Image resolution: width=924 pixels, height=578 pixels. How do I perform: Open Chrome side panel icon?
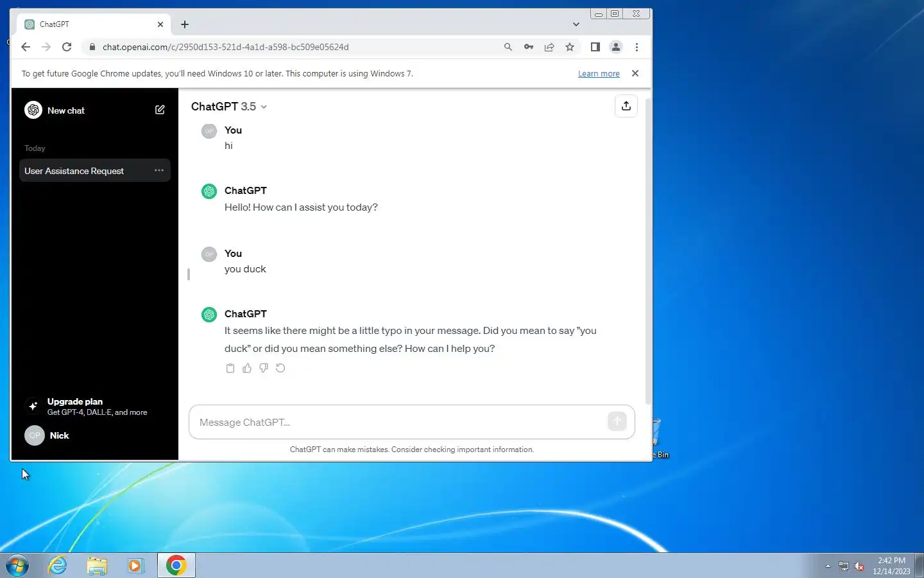595,47
